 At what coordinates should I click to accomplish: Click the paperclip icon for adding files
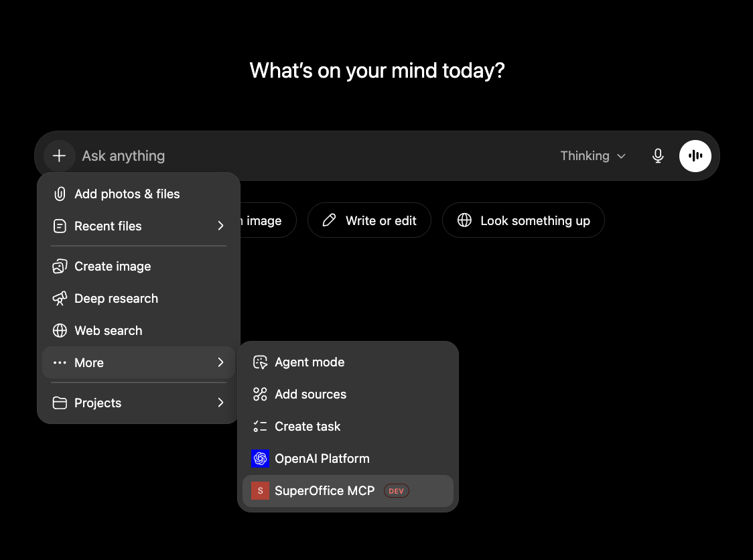point(60,194)
